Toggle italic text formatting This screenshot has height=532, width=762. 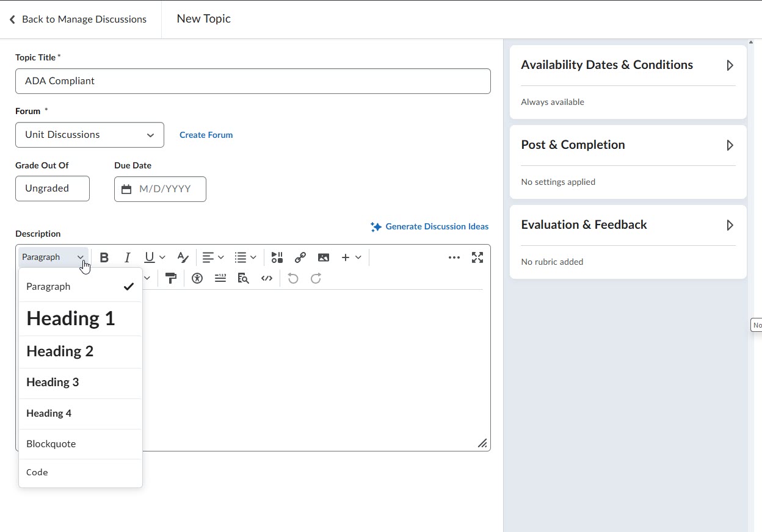(127, 257)
